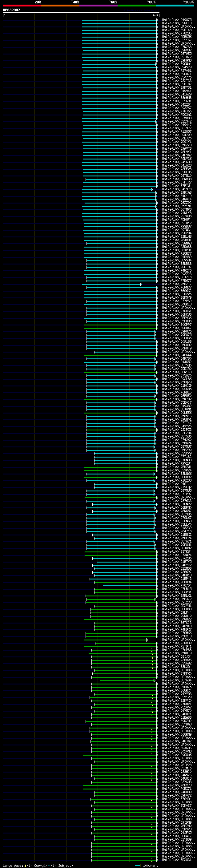Image resolution: width=197 pixels, height=868 pixels.
Task: Select the UniRef100_A1CRC7 label
Action: click(x=177, y=253)
